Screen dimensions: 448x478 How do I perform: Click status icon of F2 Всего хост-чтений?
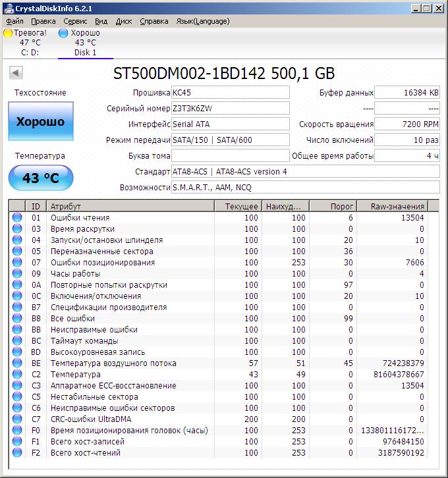(x=17, y=453)
